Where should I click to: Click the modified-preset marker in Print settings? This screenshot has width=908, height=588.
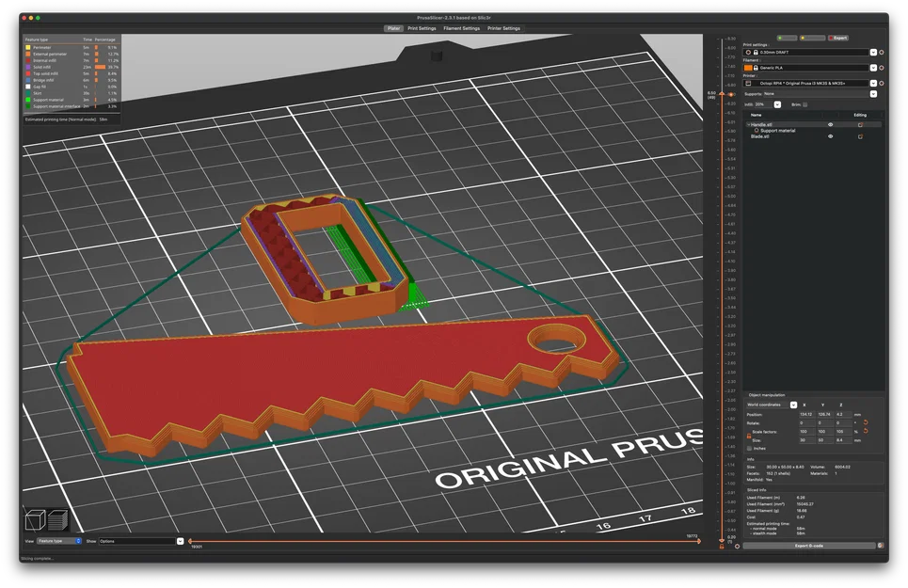pos(748,52)
